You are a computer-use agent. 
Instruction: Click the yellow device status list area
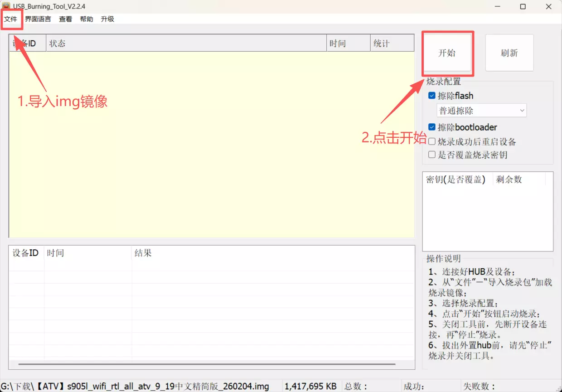pos(211,144)
